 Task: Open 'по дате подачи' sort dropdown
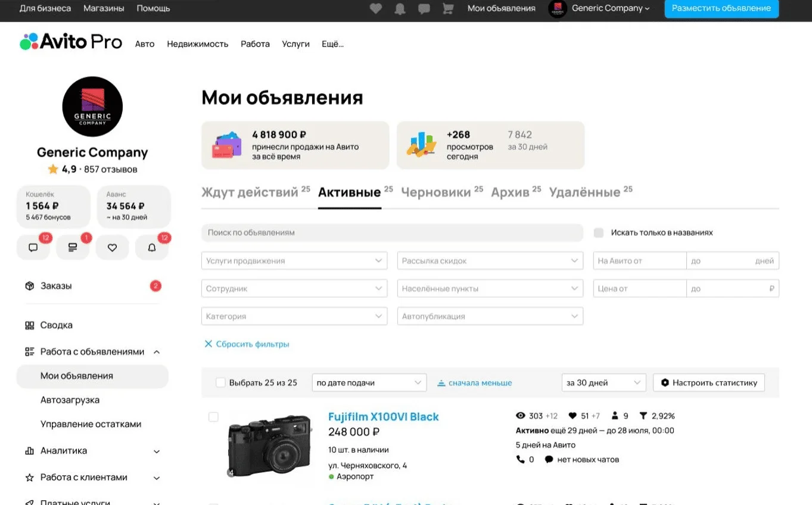click(369, 383)
